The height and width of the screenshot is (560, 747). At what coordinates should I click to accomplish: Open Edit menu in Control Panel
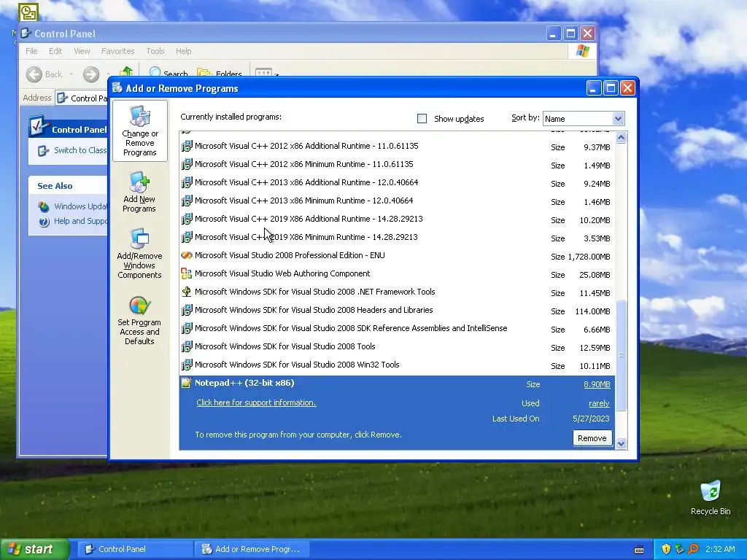tap(55, 51)
